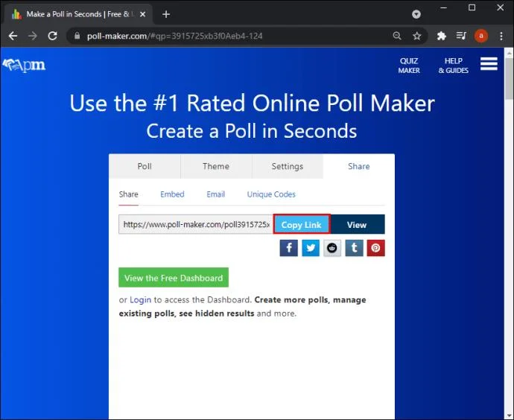Click the View button

point(358,225)
